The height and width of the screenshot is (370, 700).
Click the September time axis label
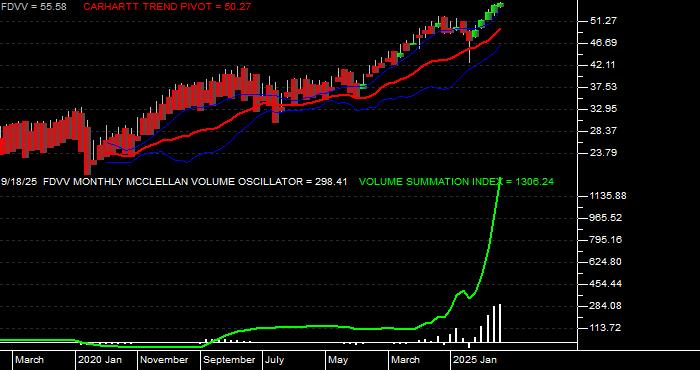[x=229, y=360]
